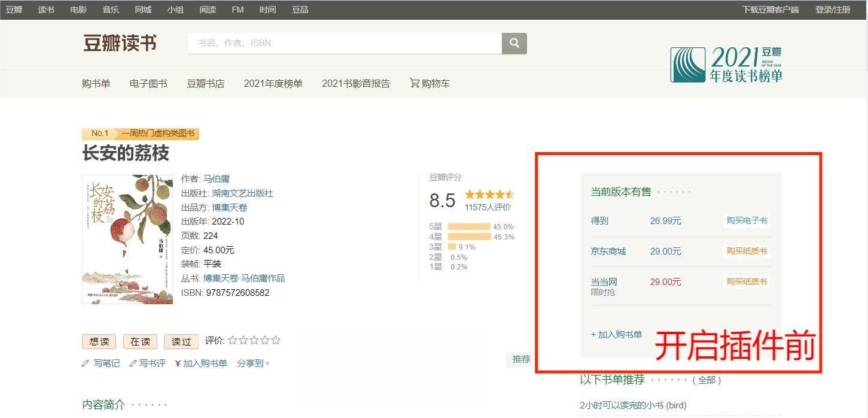Open 时间 in top navigation
The height and width of the screenshot is (418, 868).
[268, 10]
